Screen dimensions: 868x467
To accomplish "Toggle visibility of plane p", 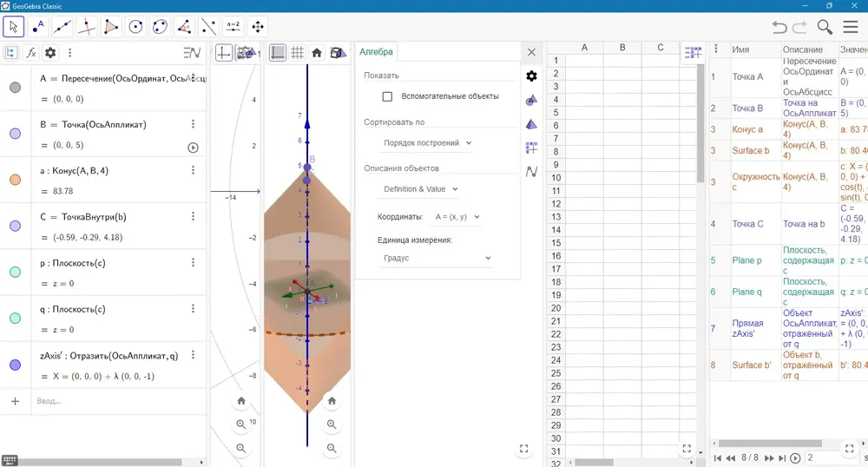I will click(x=15, y=272).
